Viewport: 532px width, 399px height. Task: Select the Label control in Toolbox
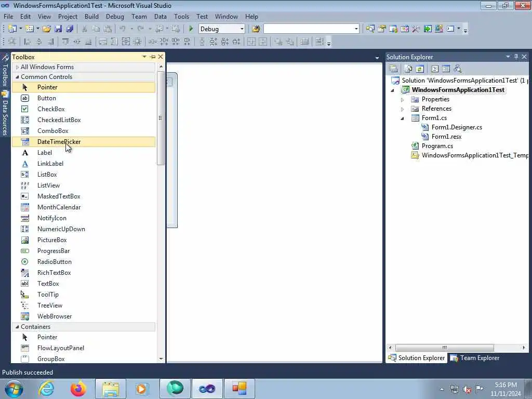[84, 153]
